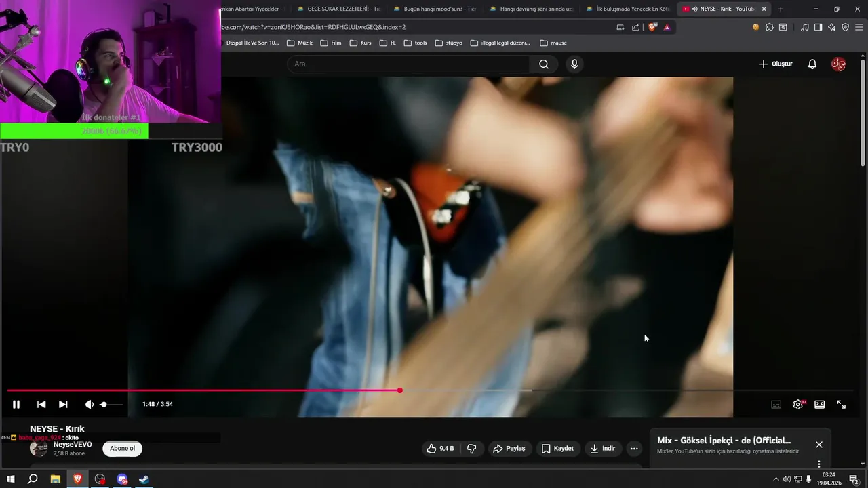Switch to Bugün hangi mood'sun tab
Image resolution: width=868 pixels, height=488 pixels.
pyautogui.click(x=435, y=9)
